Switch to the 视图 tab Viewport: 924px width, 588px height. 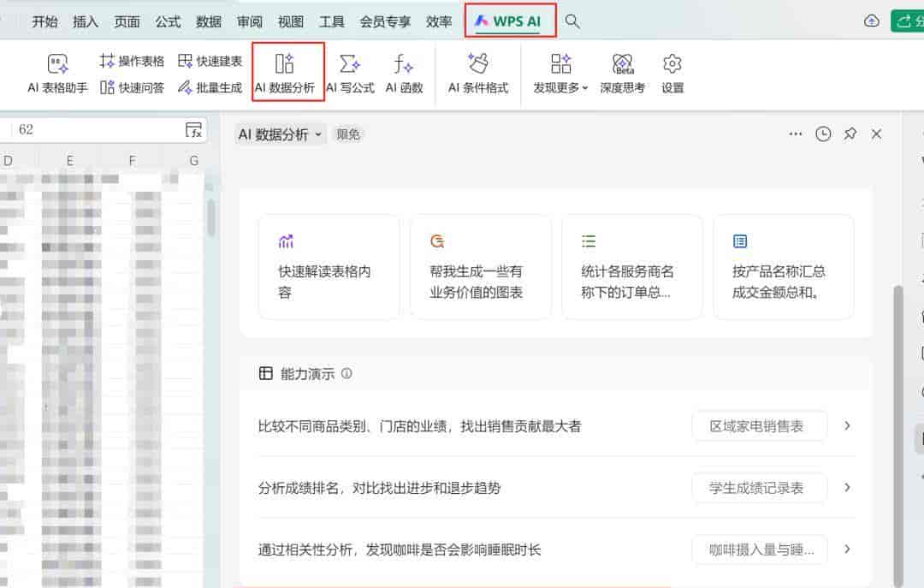click(291, 21)
